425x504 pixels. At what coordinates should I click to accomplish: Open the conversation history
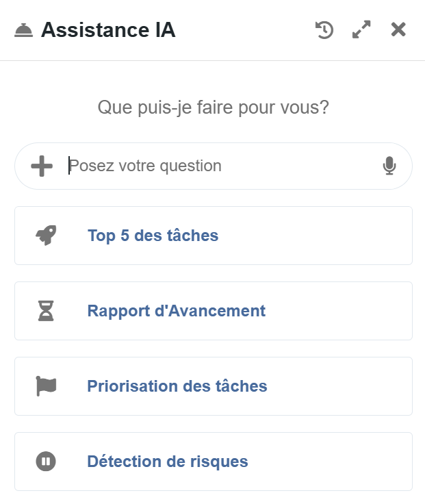pos(324,30)
